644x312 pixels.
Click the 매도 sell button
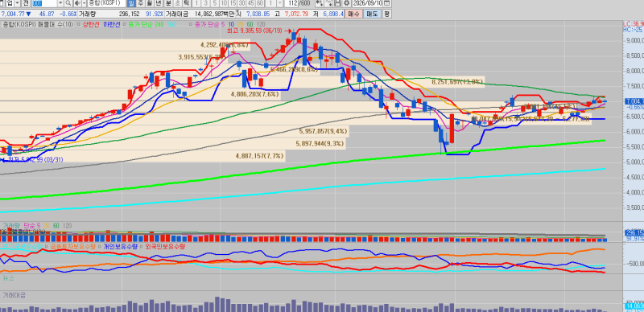[372, 14]
